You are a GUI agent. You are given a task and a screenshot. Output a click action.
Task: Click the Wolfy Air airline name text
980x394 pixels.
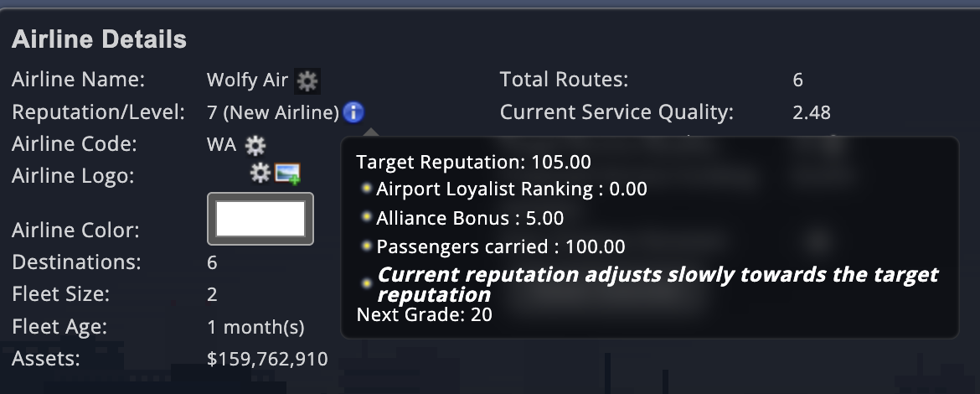[x=247, y=80]
